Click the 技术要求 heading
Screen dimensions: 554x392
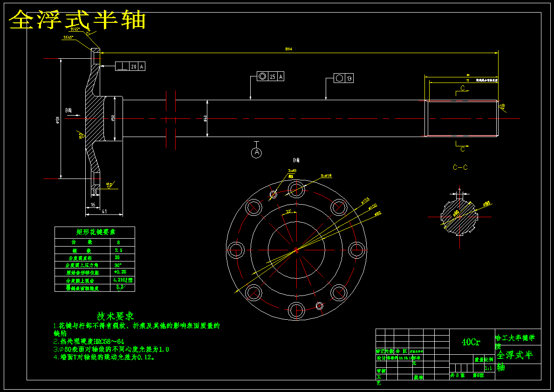[116, 316]
